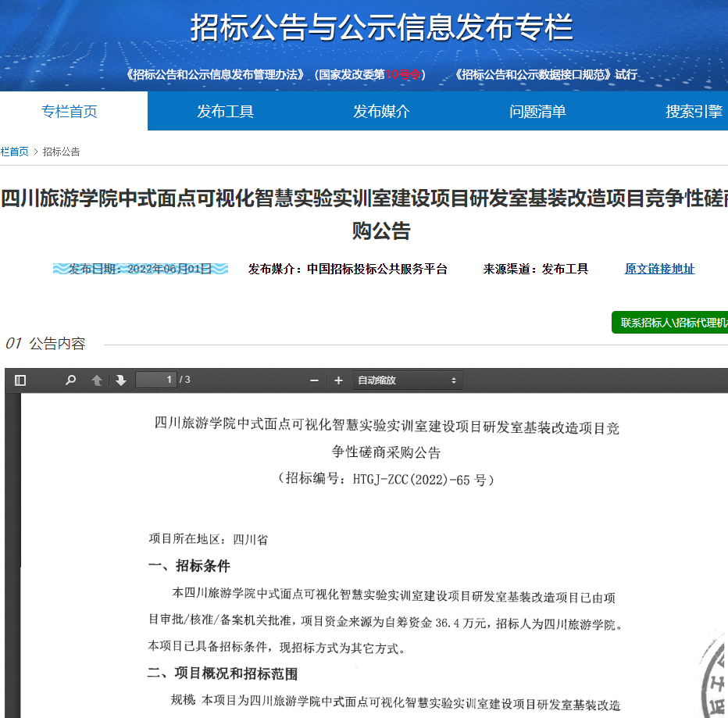Image resolution: width=728 pixels, height=718 pixels.
Task: Open the 原文链接地址 link
Action: pyautogui.click(x=660, y=269)
